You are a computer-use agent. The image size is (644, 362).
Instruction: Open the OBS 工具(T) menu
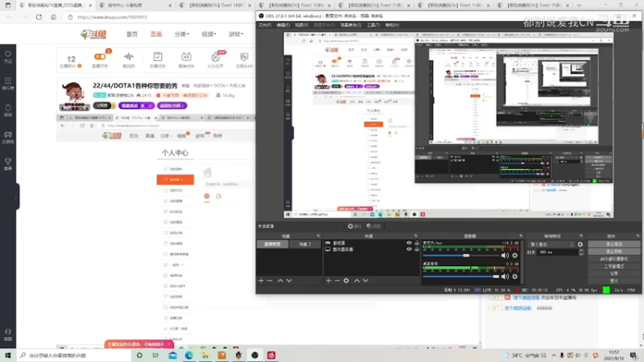pos(374,25)
